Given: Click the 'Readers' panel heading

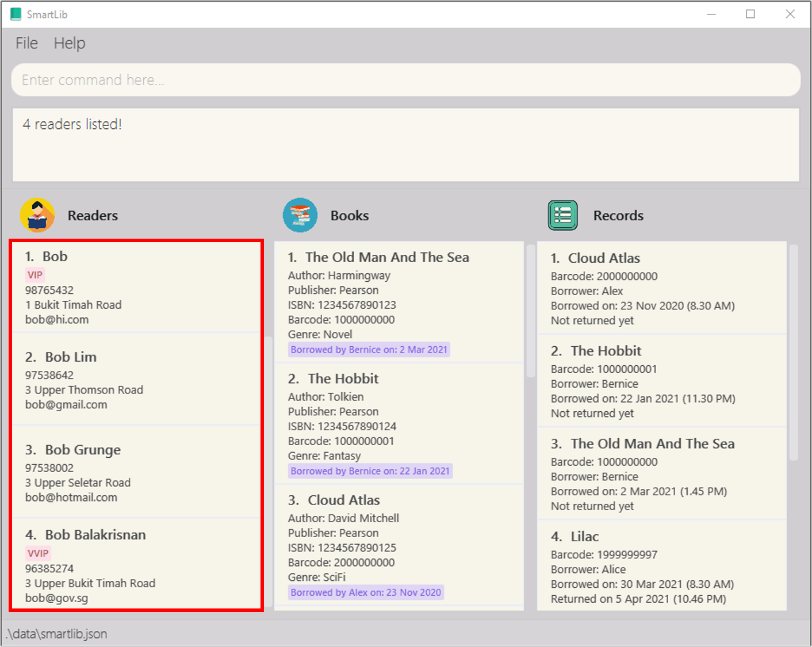Looking at the screenshot, I should coord(93,216).
